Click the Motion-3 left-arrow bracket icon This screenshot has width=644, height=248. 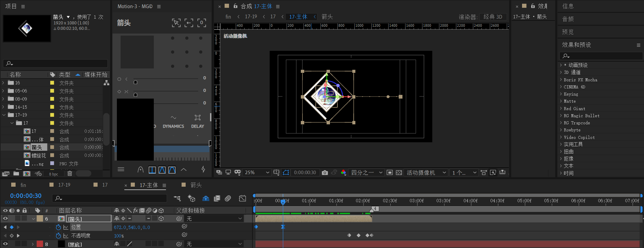(x=189, y=23)
